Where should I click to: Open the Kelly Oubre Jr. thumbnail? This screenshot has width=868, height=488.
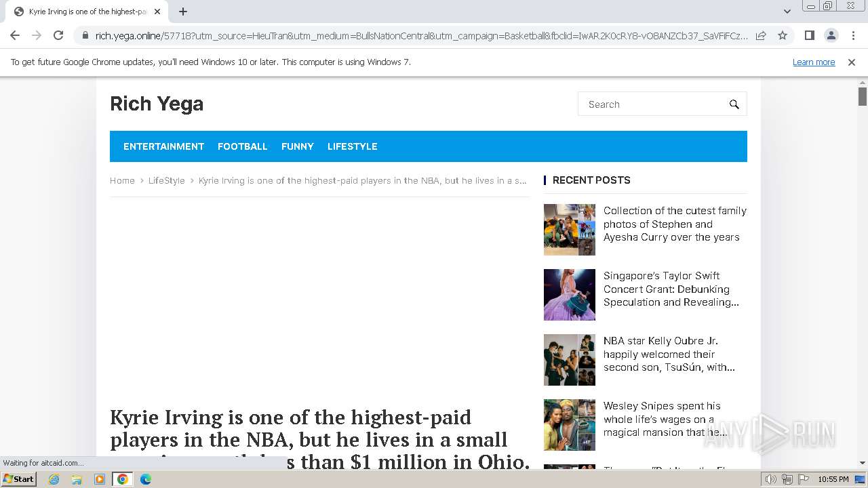click(x=570, y=360)
